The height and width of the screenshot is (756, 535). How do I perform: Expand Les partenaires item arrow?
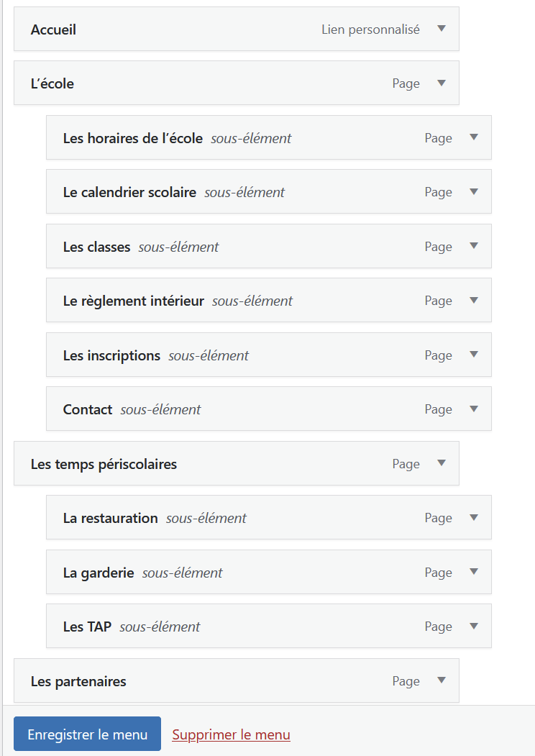point(441,680)
